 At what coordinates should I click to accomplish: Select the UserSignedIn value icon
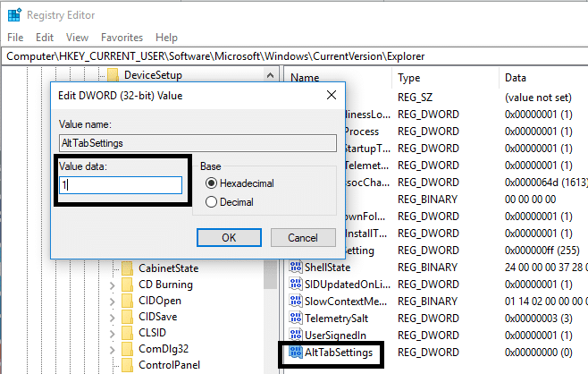[x=296, y=336]
